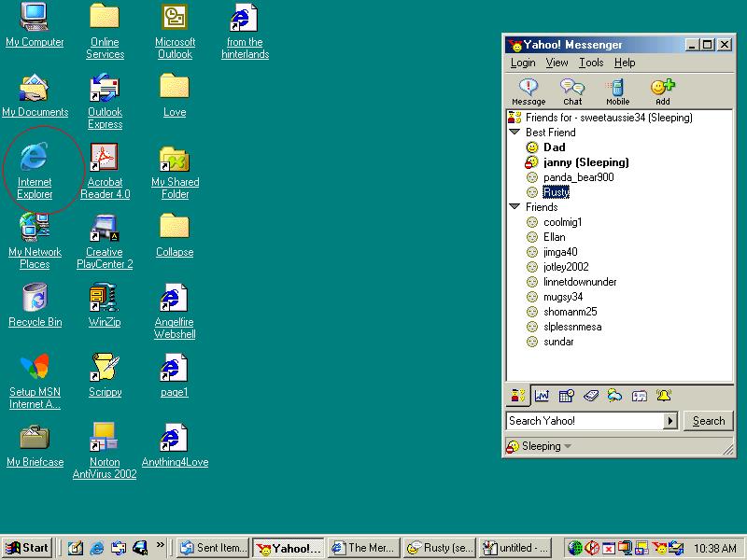Switch to the Stocks chart tab
This screenshot has height=560, width=747.
tap(542, 396)
